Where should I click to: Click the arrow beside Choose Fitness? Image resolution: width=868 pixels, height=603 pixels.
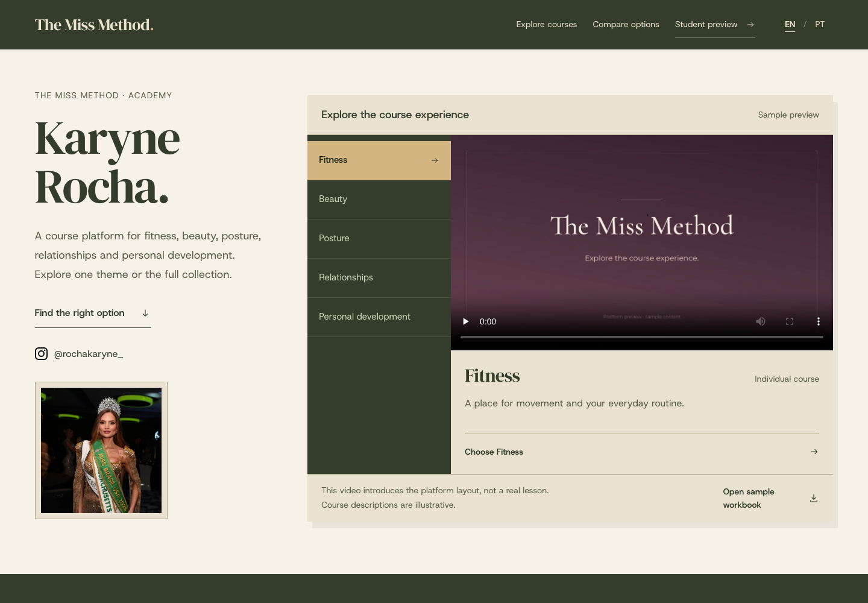tap(814, 452)
